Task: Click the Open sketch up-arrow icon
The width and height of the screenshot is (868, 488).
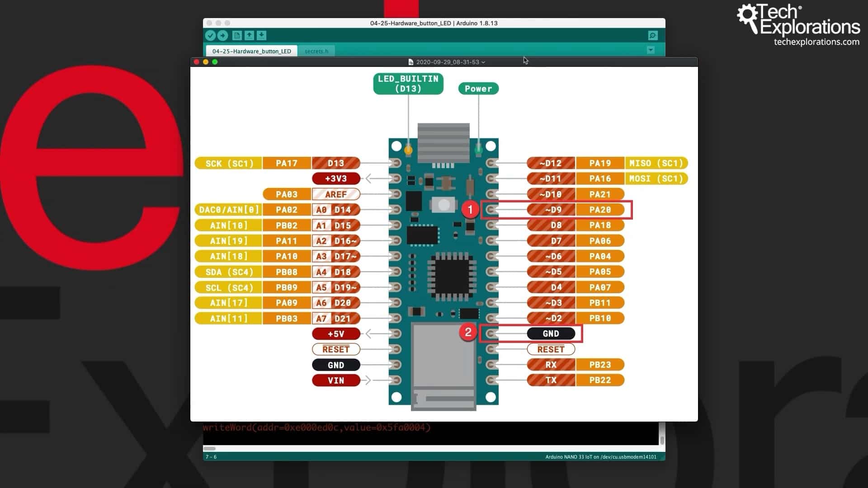Action: point(249,35)
